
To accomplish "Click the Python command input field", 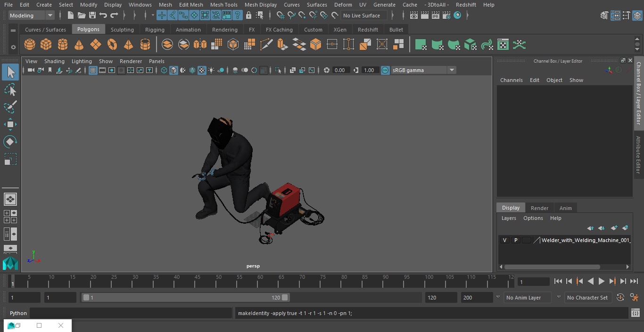I will pos(131,313).
